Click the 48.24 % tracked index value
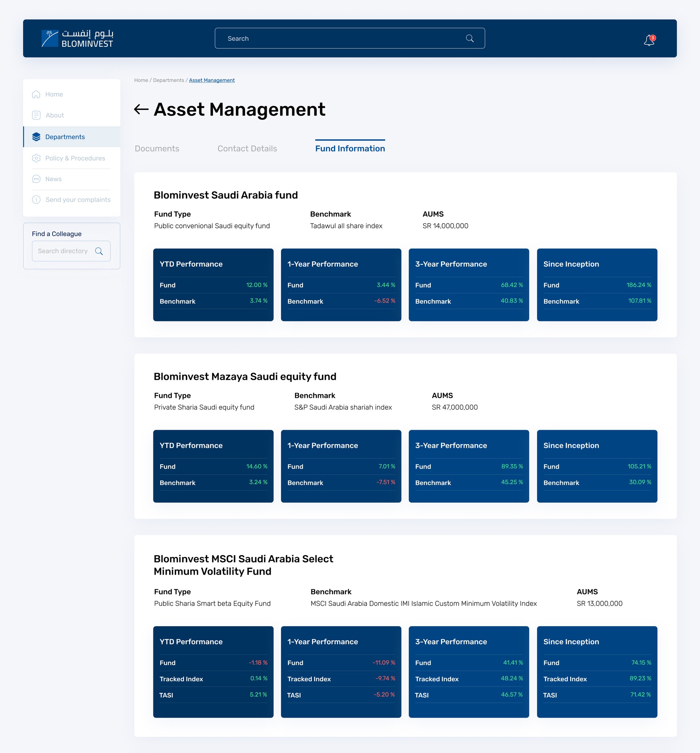Image resolution: width=700 pixels, height=753 pixels. coord(512,678)
